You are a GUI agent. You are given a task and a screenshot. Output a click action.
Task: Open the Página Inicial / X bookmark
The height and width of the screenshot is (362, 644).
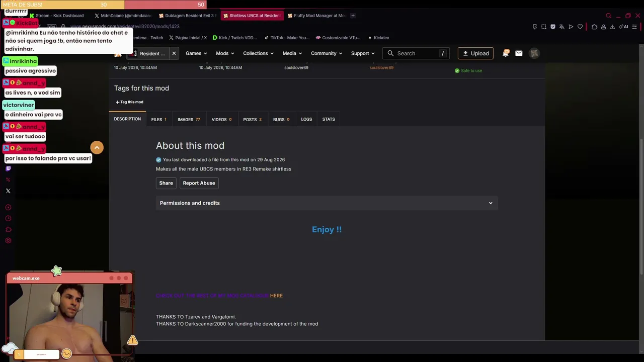click(188, 38)
